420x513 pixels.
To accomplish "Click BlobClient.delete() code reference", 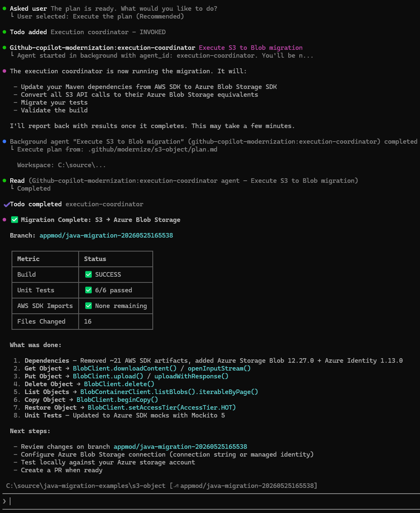I will (x=119, y=384).
